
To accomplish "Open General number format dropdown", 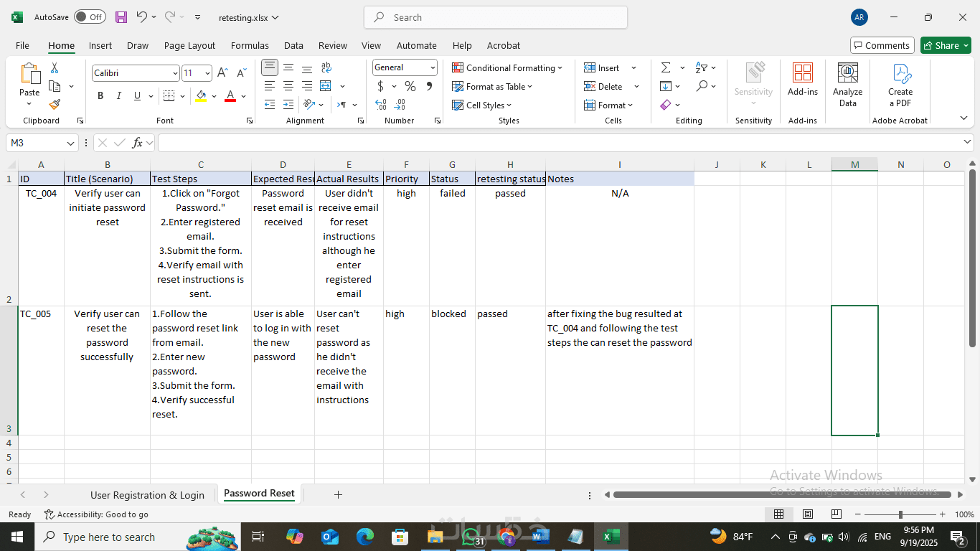I will tap(433, 67).
